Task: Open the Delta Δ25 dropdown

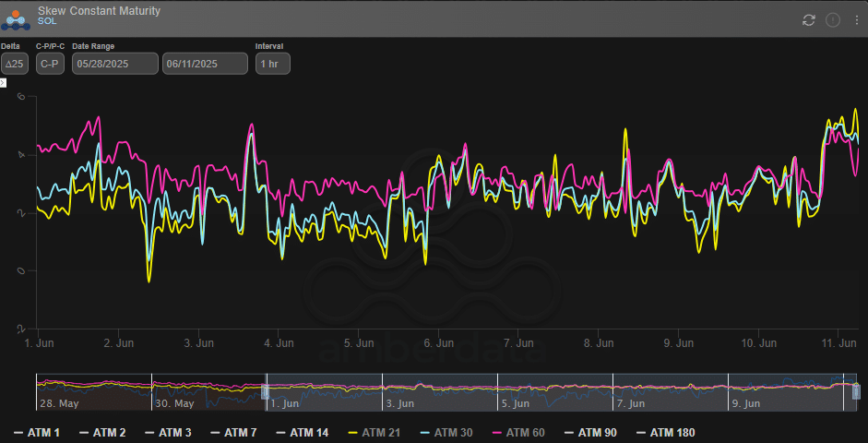Action: point(14,64)
